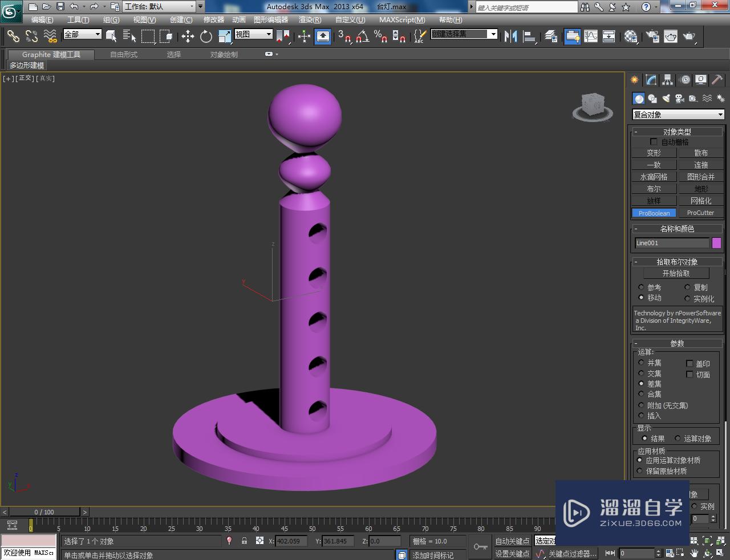Activate the Select and Scale tool
The image size is (730, 560).
click(x=225, y=36)
